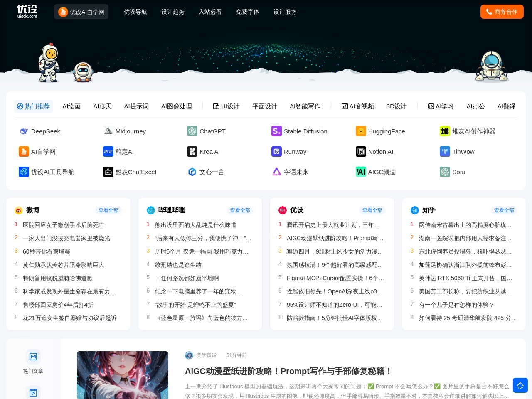Open 黄仁勋承认美芯片限令影响巨大 item
Viewport: 532px width, 399px height.
[64, 265]
